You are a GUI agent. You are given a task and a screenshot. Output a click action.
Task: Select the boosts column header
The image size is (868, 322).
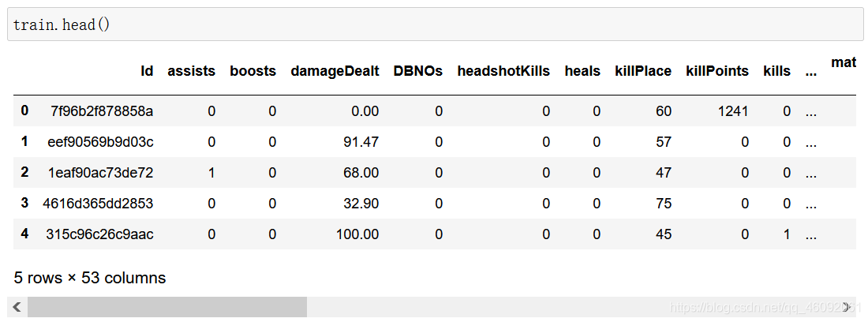(x=253, y=71)
